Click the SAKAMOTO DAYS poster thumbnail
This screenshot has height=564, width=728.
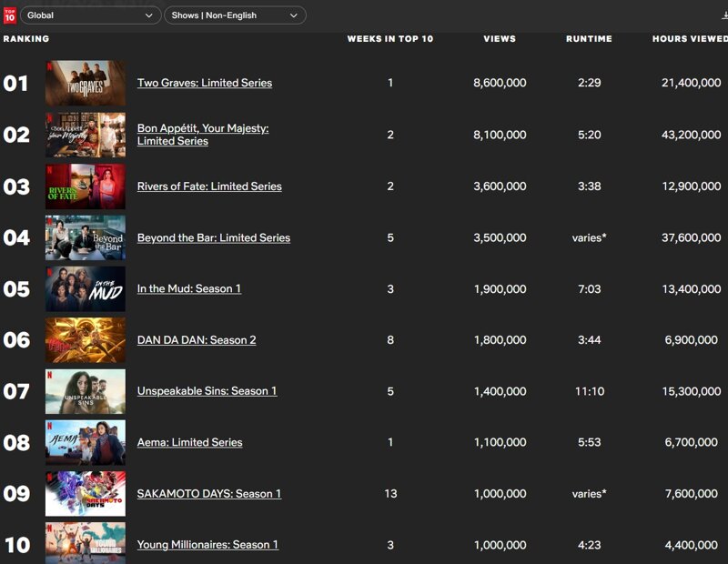click(86, 493)
